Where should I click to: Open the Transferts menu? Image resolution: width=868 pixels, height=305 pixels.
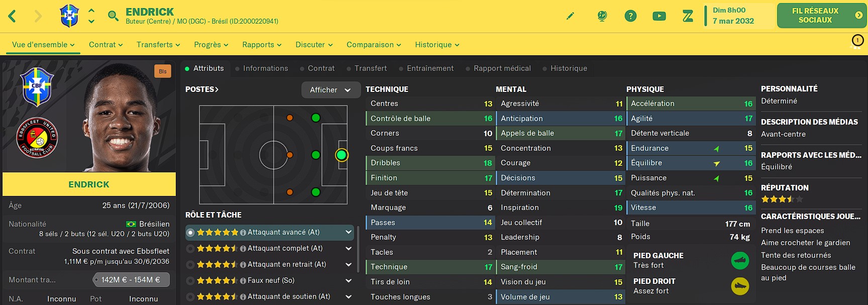click(x=158, y=45)
